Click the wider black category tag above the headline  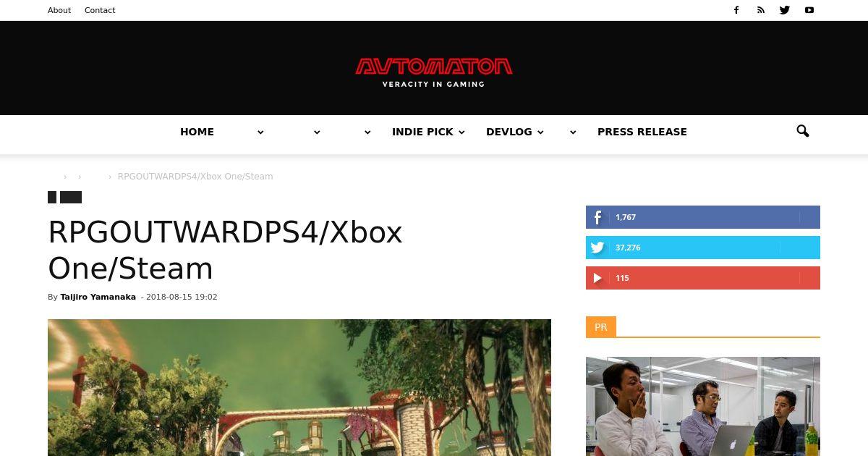(x=71, y=197)
